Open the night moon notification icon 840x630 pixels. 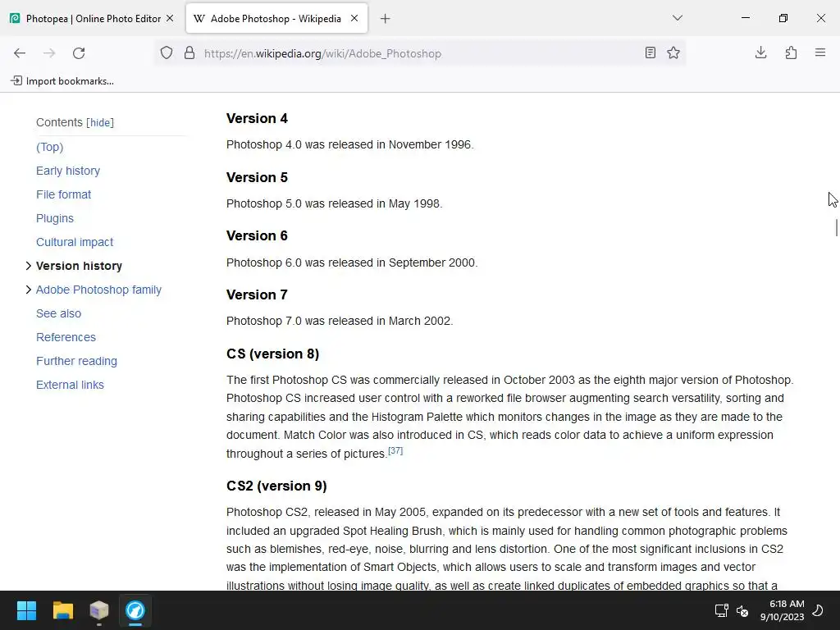pyautogui.click(x=818, y=610)
